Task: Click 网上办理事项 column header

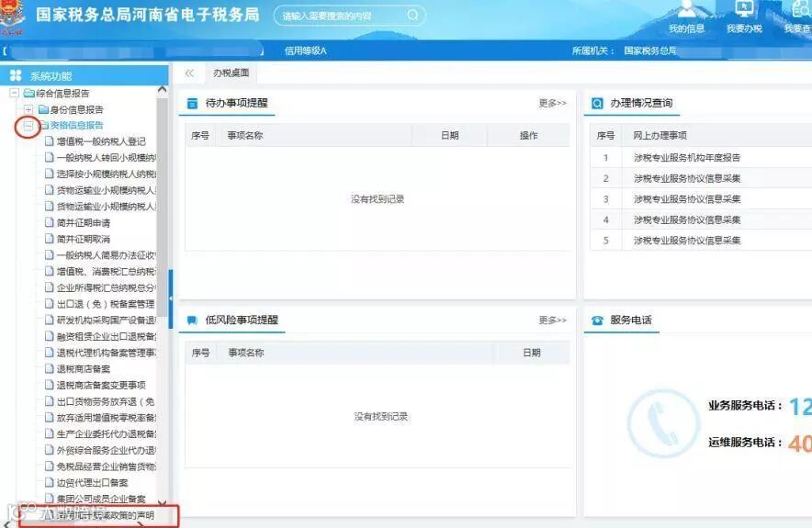Action: pos(660,135)
